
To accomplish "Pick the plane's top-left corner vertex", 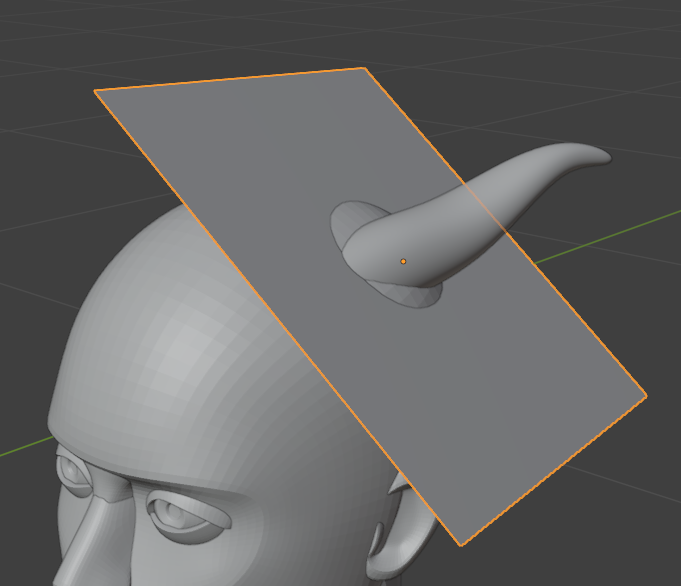I will pyautogui.click(x=96, y=91).
